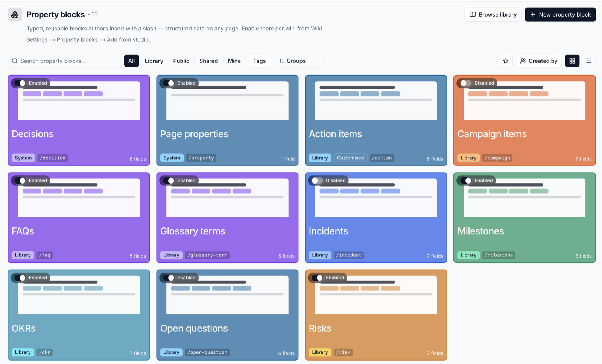Select the Public filter tab
The image size is (602, 364).
(x=181, y=61)
